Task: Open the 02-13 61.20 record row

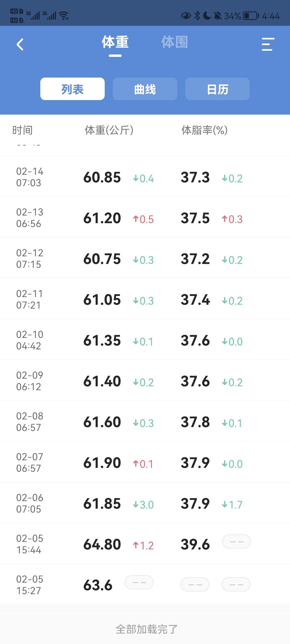Action: point(145,218)
